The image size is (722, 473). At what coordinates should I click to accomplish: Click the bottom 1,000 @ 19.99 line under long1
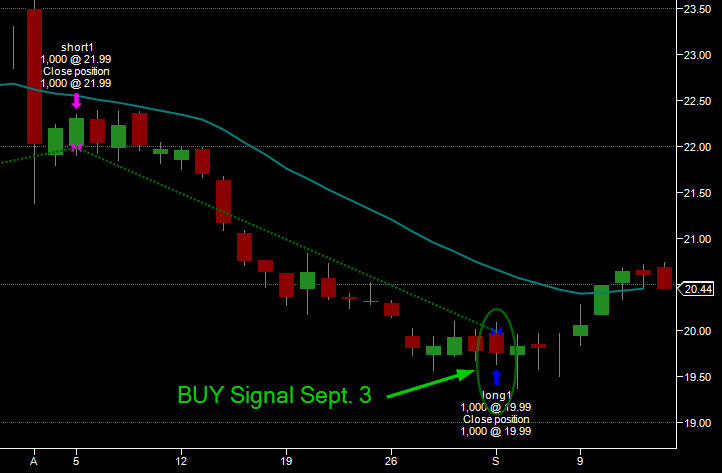click(x=496, y=432)
